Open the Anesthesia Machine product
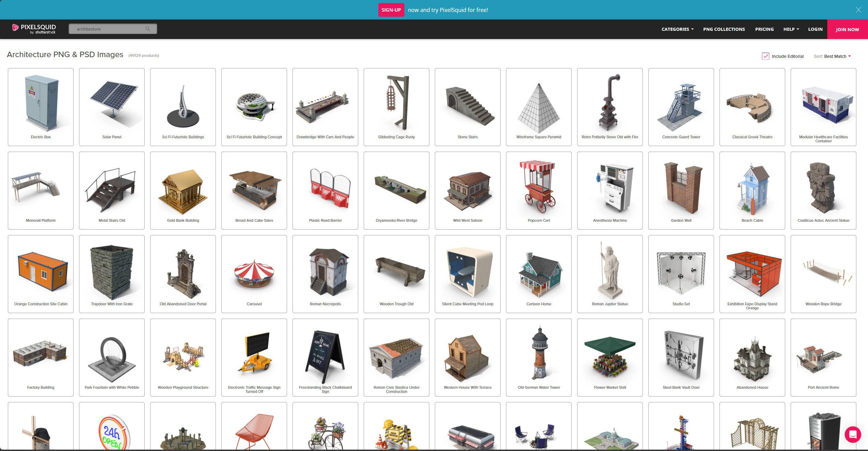 610,190
